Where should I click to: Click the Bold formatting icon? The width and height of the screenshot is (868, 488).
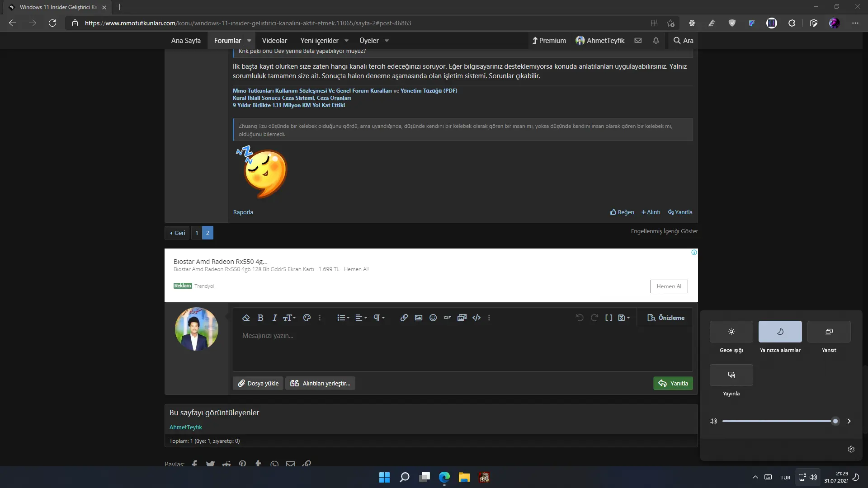click(260, 318)
